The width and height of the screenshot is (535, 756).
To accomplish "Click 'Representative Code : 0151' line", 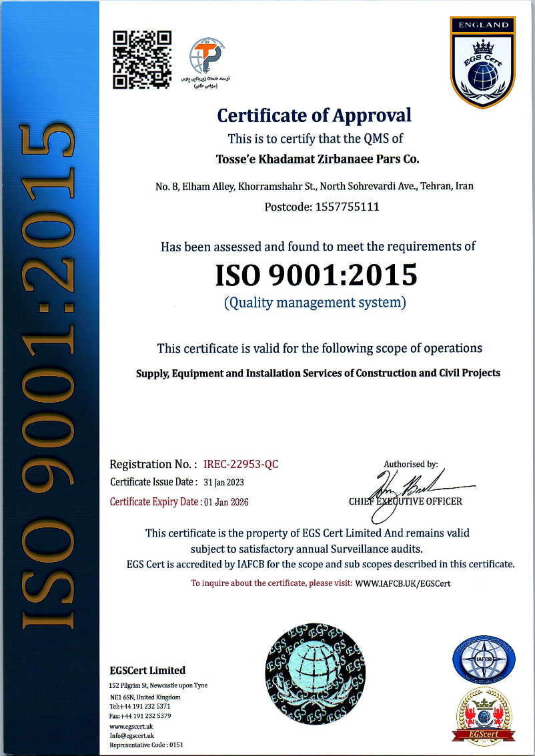I will pos(147,745).
